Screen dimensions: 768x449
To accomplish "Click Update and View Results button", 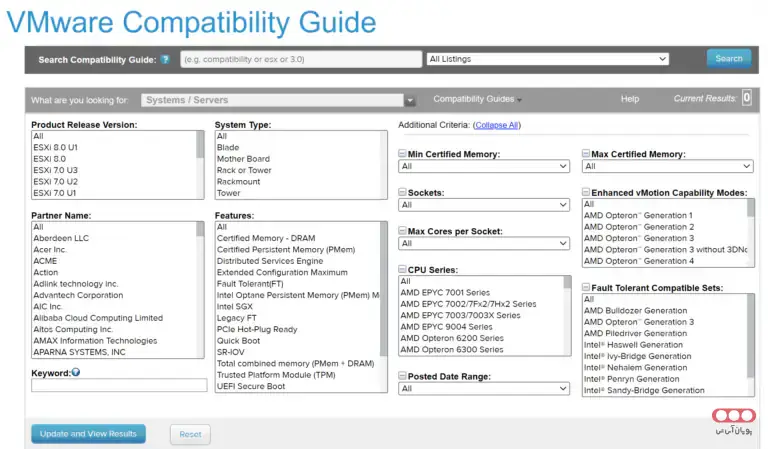I will [88, 434].
